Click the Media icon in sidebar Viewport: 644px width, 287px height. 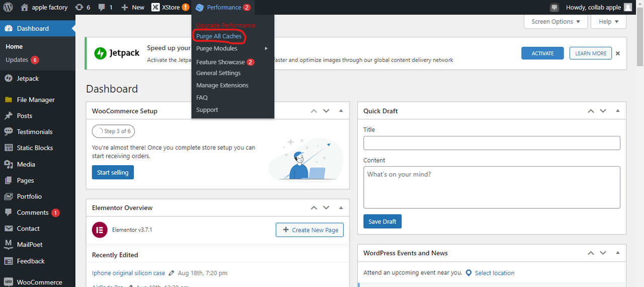9,164
